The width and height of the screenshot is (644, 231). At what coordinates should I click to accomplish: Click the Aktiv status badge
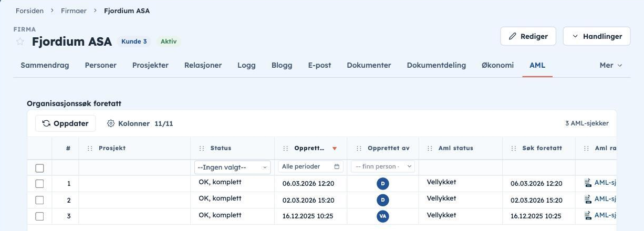pos(169,41)
